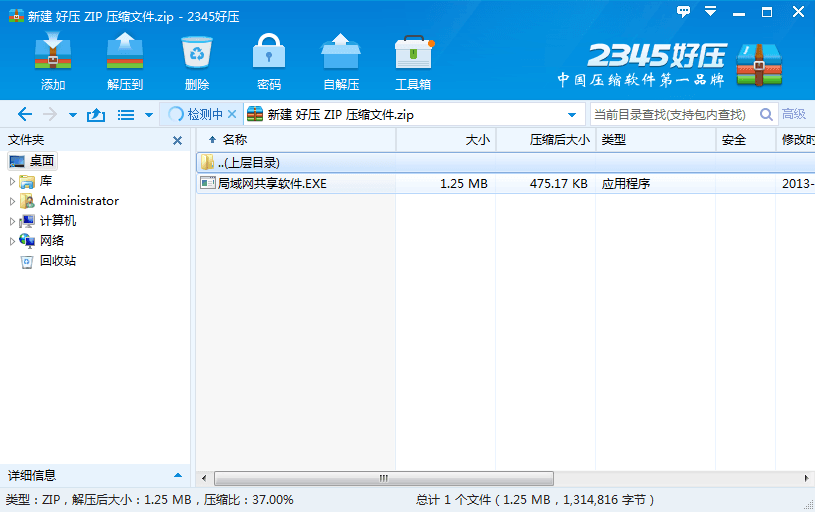Click the 2345好压 brand logo
815x512 pixels.
point(670,64)
